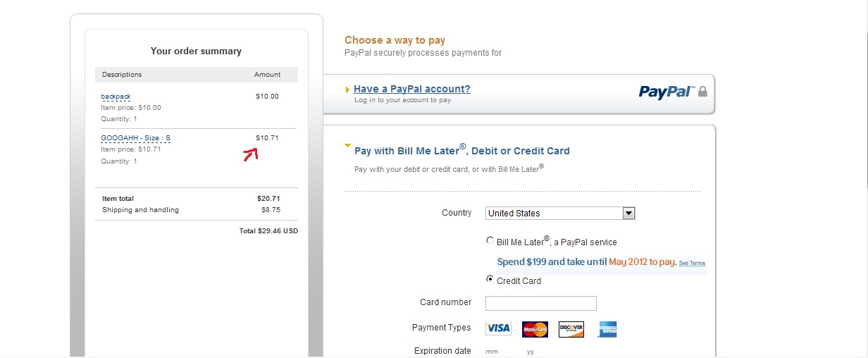Image resolution: width=868 pixels, height=358 pixels.
Task: Select the Credit Card radio button
Action: tap(490, 279)
